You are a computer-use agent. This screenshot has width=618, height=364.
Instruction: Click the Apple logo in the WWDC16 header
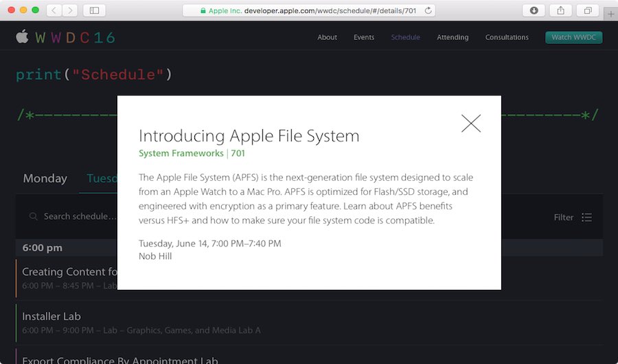pos(22,37)
